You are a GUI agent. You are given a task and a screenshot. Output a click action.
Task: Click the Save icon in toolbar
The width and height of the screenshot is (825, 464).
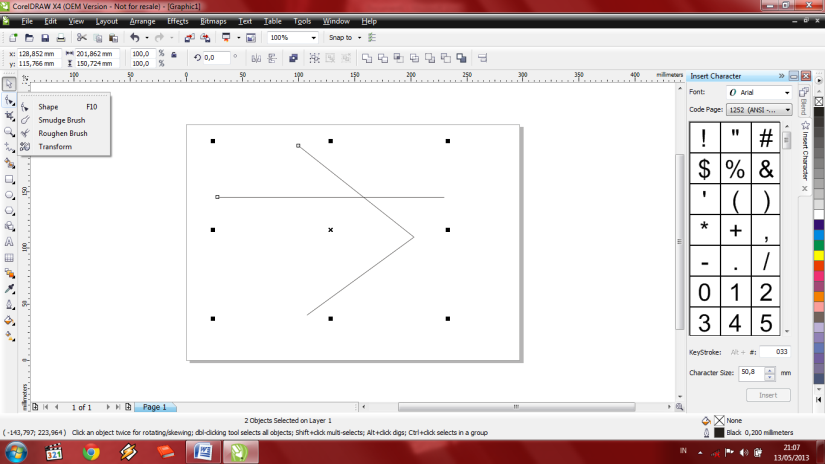45,38
